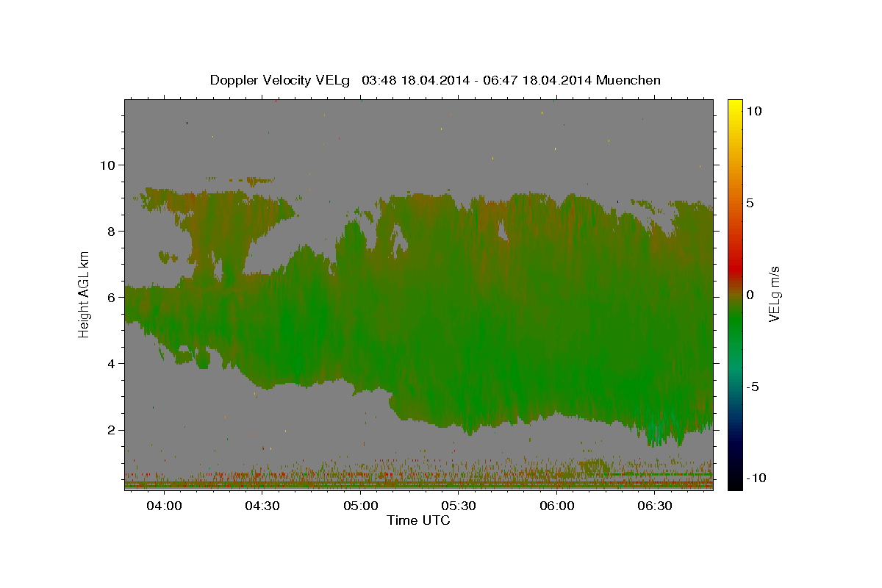Click the 'Height AGL km' axis title
This screenshot has width=882, height=588.
tap(84, 294)
